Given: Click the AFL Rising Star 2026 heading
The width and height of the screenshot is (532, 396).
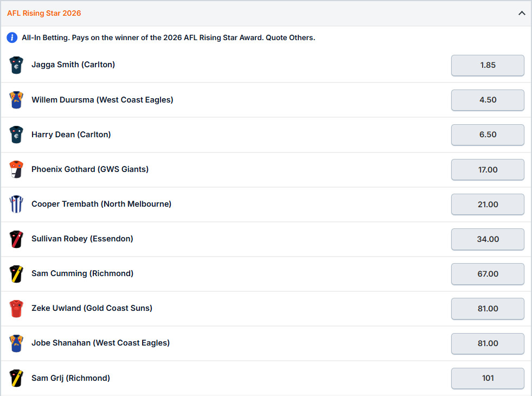Looking at the screenshot, I should 44,13.
